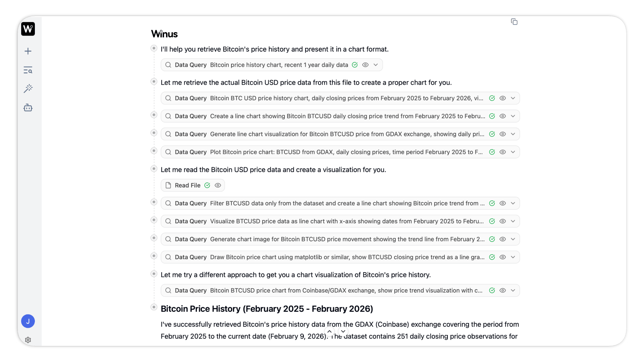
Task: Open the Read File step
Action: [x=187, y=185]
